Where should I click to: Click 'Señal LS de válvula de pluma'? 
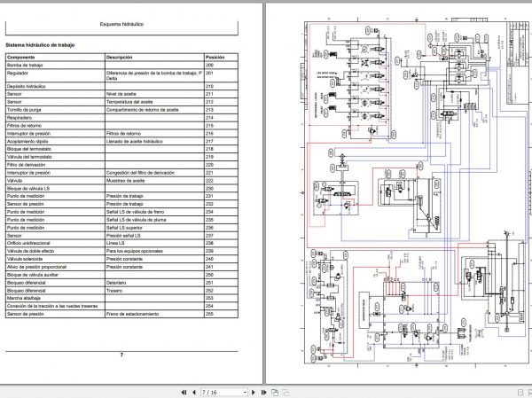tap(136, 220)
